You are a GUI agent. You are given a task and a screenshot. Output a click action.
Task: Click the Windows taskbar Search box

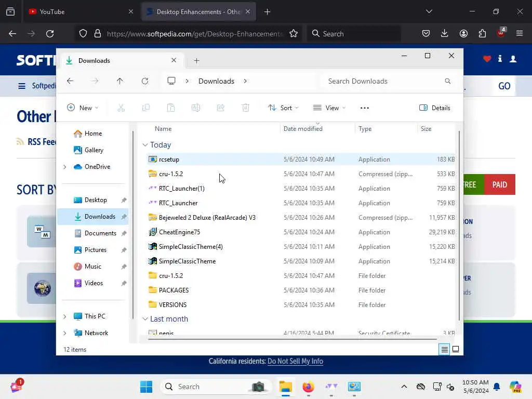point(216,387)
